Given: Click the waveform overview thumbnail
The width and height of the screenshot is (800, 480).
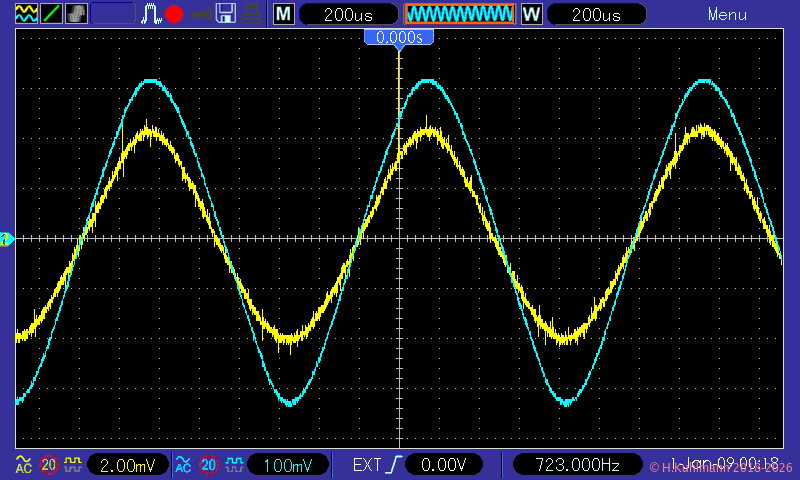Looking at the screenshot, I should (459, 14).
